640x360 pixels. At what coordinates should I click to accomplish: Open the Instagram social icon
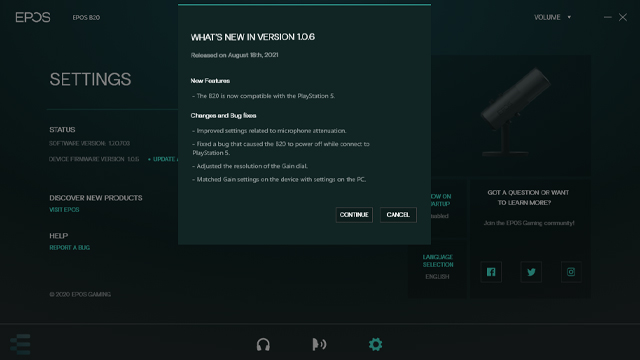571,272
